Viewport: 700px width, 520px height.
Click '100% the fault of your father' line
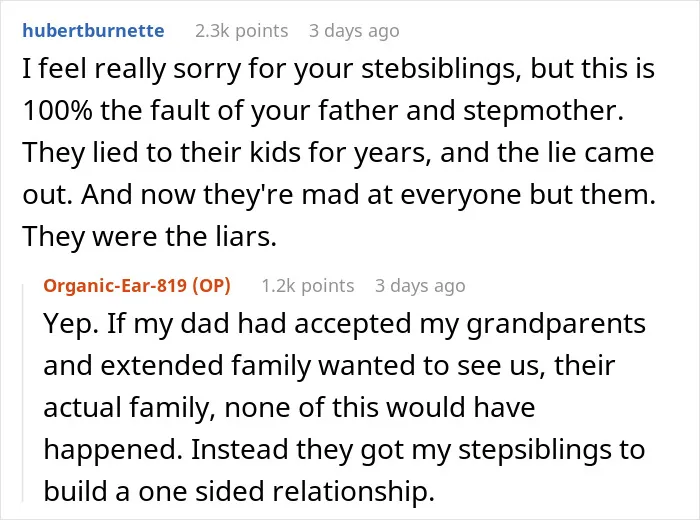(323, 110)
